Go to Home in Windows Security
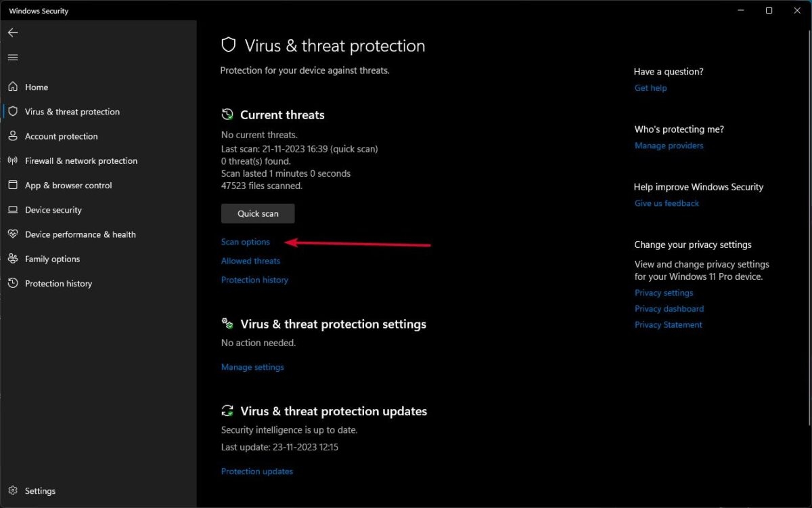The width and height of the screenshot is (812, 508). [x=37, y=87]
